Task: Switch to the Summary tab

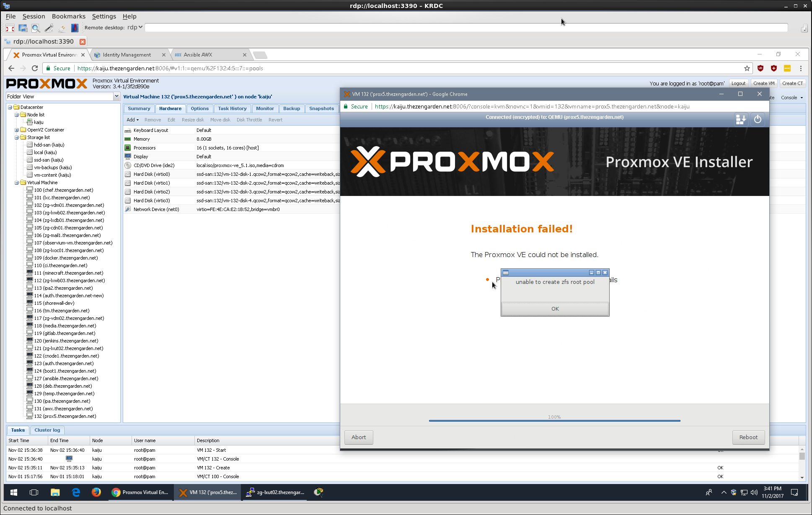Action: tap(139, 108)
